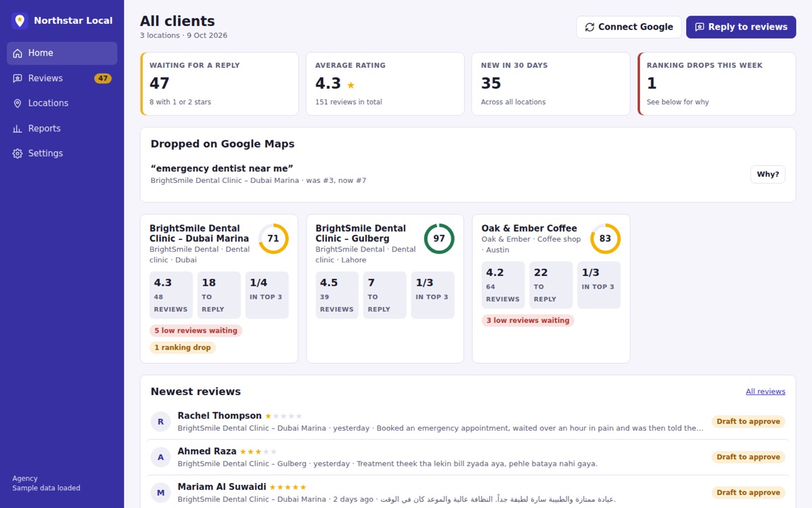The width and height of the screenshot is (812, 508).
Task: Open the Home menu item
Action: (62, 53)
